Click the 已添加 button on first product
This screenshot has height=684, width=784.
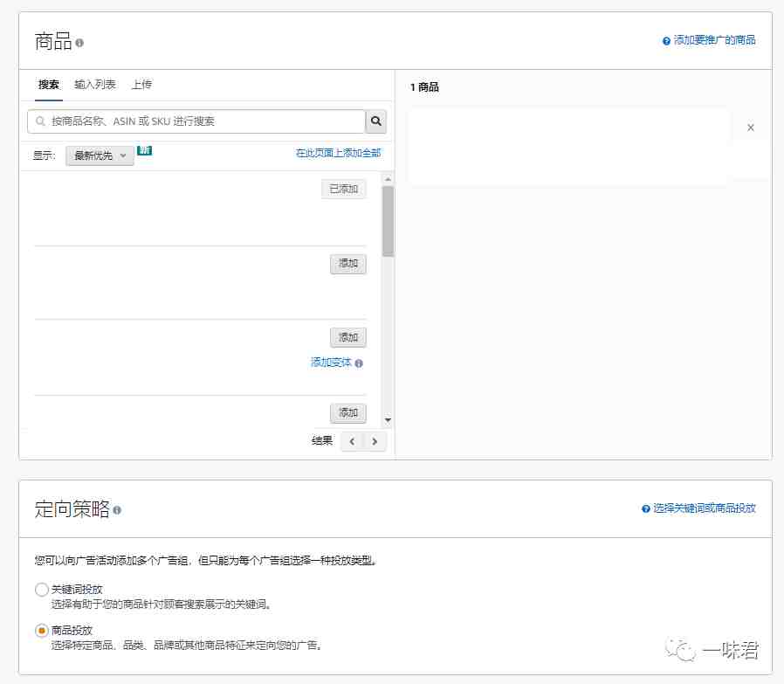pos(343,189)
